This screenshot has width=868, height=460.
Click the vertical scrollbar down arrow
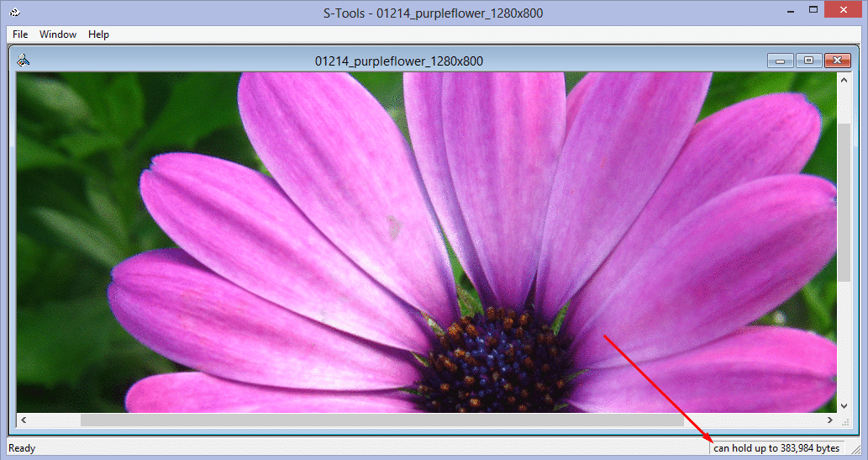point(844,405)
